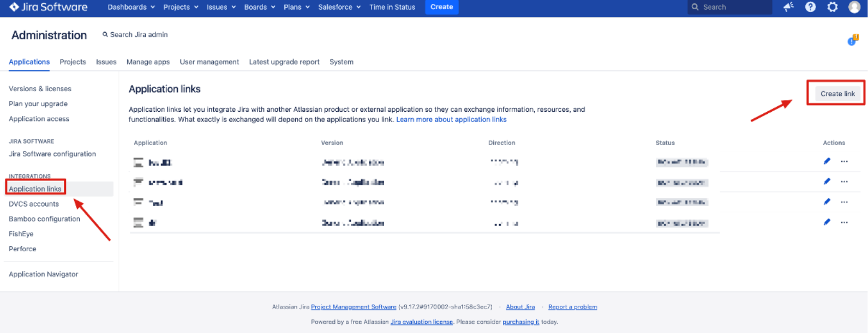The image size is (868, 333).
Task: Click the Report a problem link
Action: (572, 307)
